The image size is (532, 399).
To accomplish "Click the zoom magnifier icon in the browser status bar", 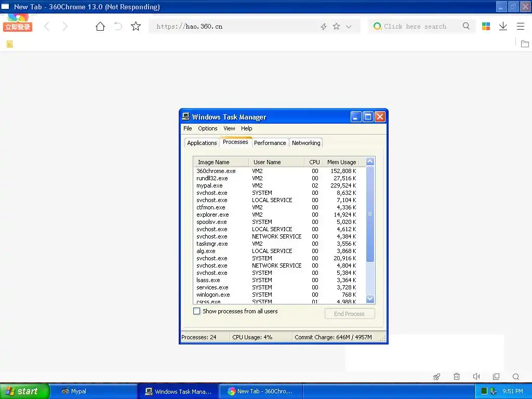I will point(516,377).
